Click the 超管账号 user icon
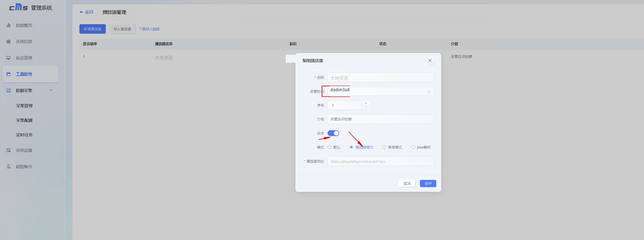This screenshot has height=240, width=644. point(8,166)
